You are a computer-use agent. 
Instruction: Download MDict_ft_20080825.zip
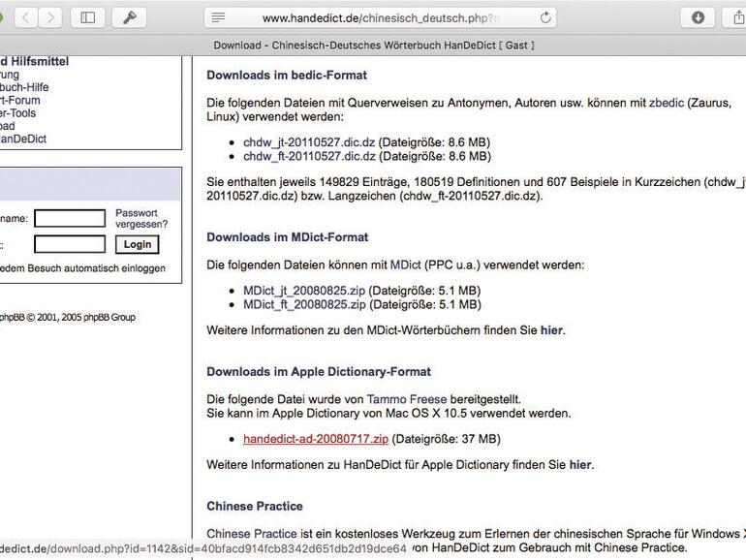(304, 304)
